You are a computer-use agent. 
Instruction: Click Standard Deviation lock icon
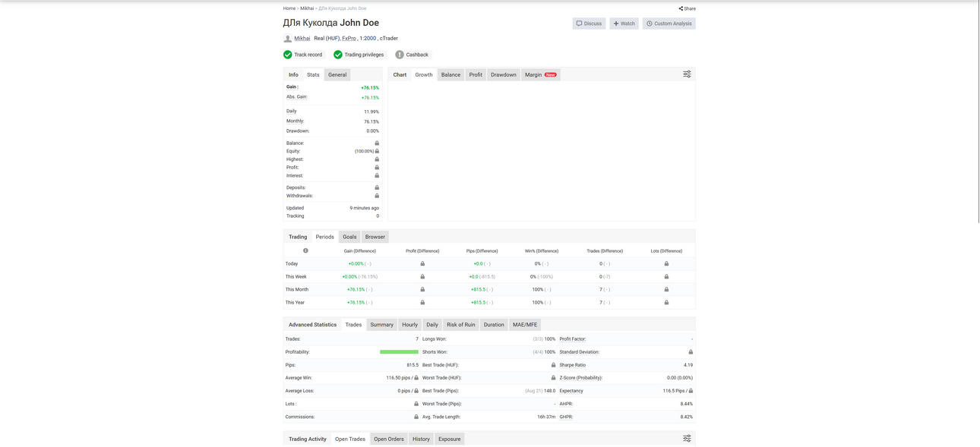coord(691,352)
